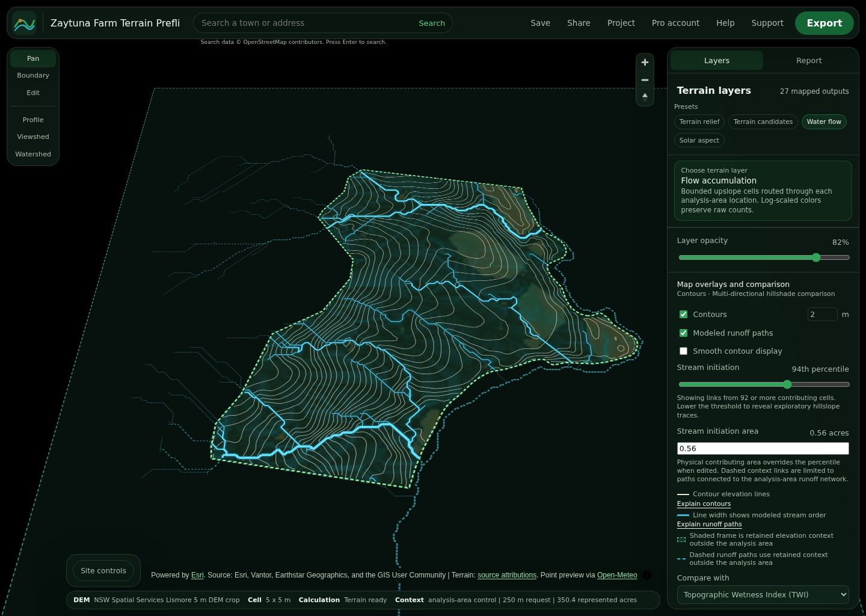Screen dimensions: 866x616
Task: Click '5 x 5 m' cell status
Action: pos(278,600)
